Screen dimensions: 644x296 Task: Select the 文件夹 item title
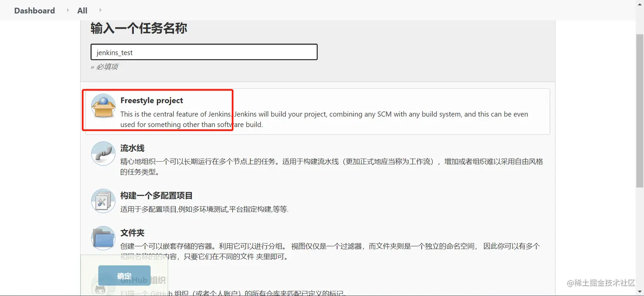click(132, 233)
